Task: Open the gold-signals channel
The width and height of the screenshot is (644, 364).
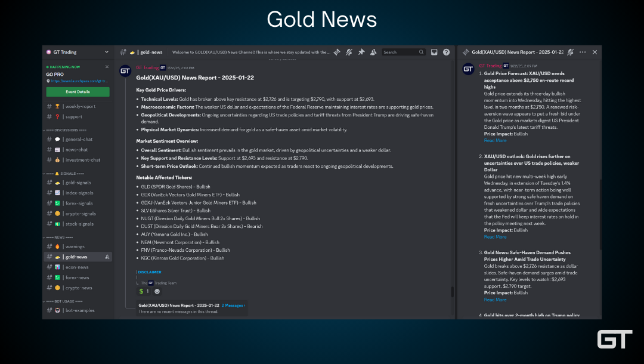Action: point(78,183)
